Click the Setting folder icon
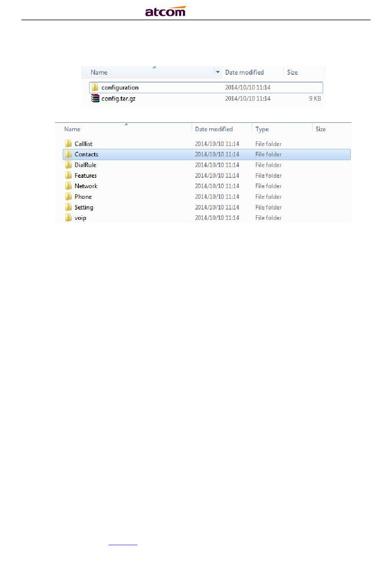 pyautogui.click(x=68, y=207)
